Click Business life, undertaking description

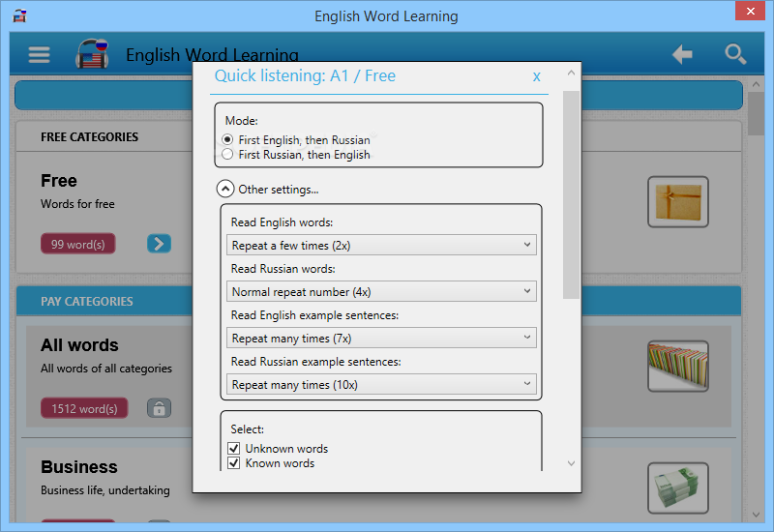105,490
